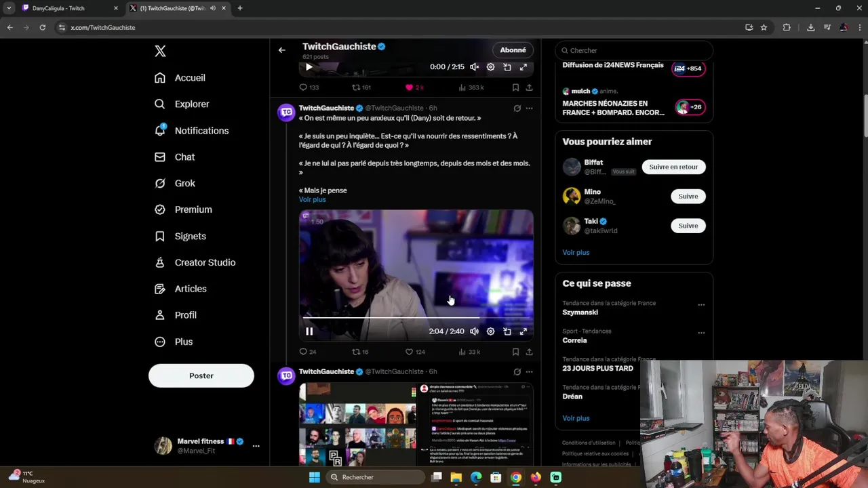Screen dimensions: 868x488
Task: Open fullscreen for top video 0:00 / 2:15
Action: point(524,67)
